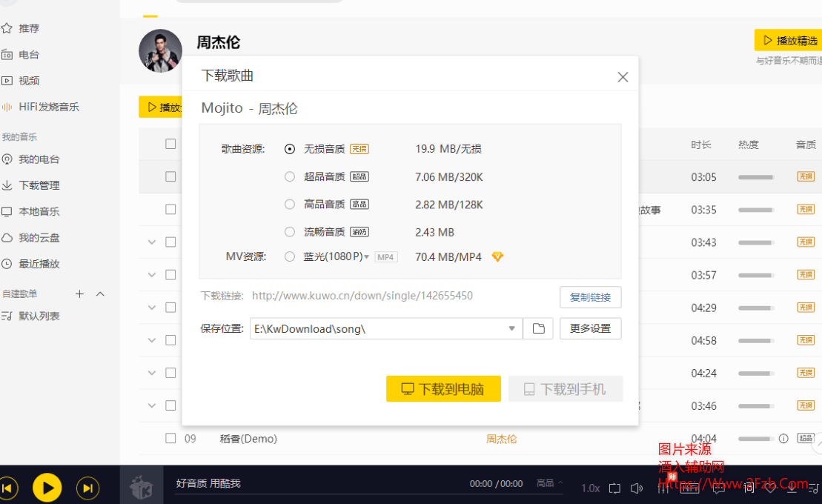Click the 无损 badge in the 03:43 row
Screen dimensions: 822x504
tap(806, 242)
